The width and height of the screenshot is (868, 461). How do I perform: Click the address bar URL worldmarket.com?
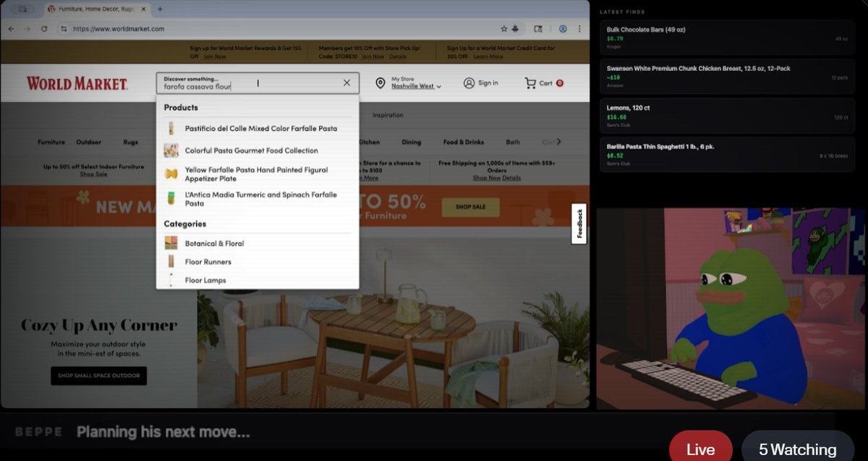pos(119,29)
